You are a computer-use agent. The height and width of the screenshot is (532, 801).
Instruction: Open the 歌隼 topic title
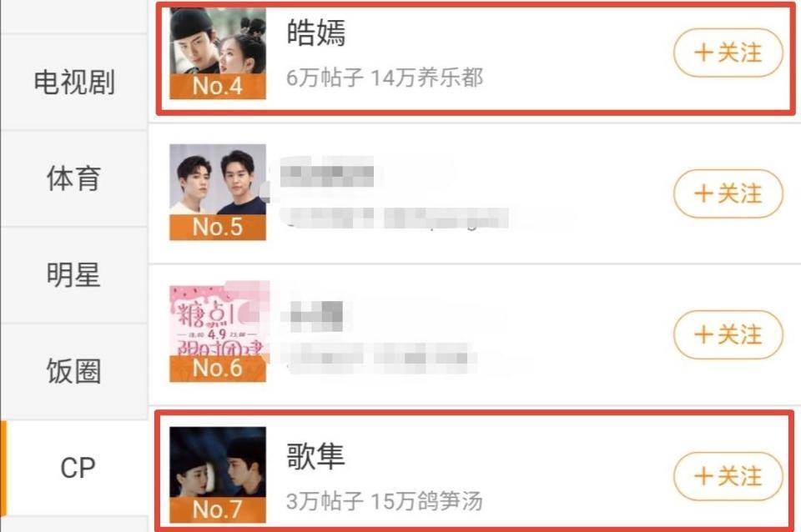(315, 455)
